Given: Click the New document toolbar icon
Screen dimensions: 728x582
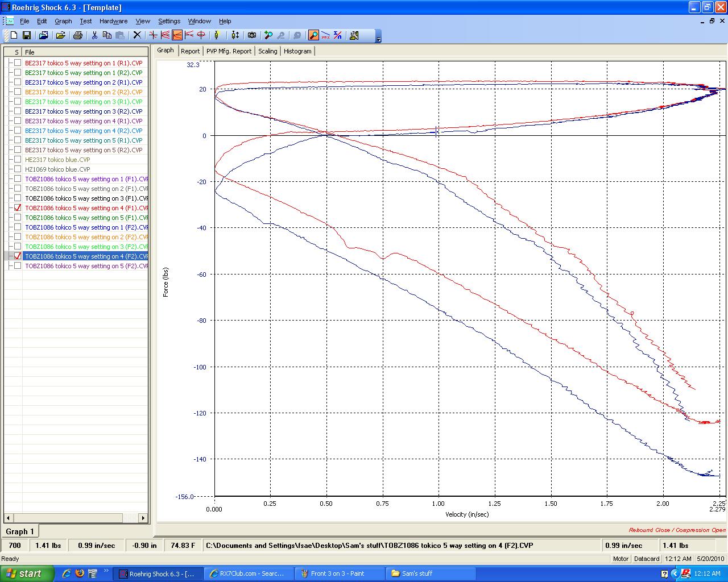Looking at the screenshot, I should coord(14,35).
